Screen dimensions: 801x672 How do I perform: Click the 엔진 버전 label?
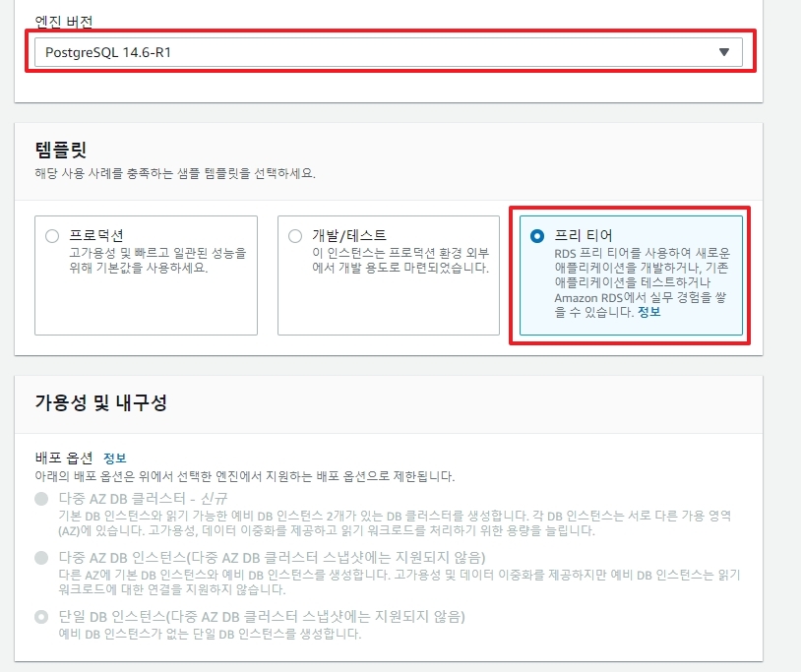(x=64, y=22)
